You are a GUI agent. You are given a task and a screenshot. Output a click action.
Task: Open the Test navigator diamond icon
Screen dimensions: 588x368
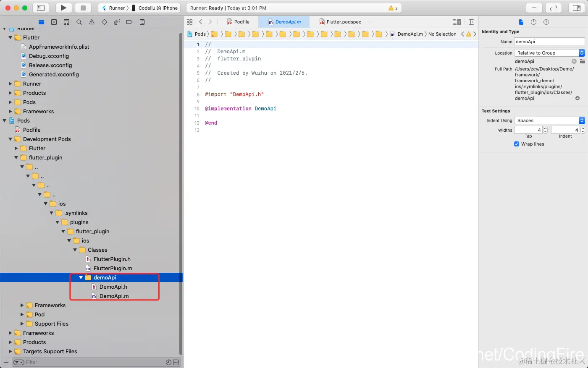click(x=104, y=22)
